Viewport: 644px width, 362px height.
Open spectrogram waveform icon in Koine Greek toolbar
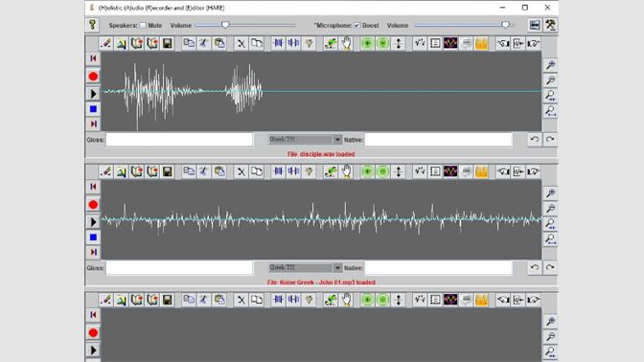(450, 171)
